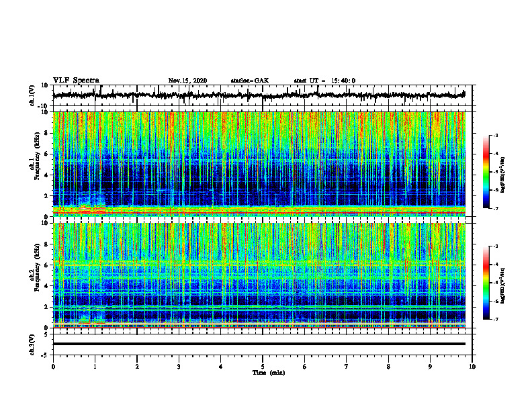Screen dimensions: 532x411
Task: Click the ch.1 voltage waveform trace
Action: (x=259, y=95)
